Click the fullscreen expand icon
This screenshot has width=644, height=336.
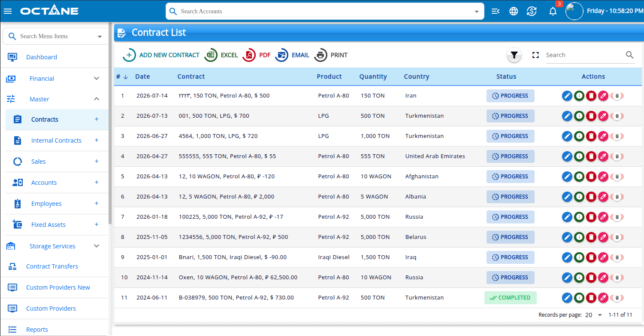coord(535,55)
